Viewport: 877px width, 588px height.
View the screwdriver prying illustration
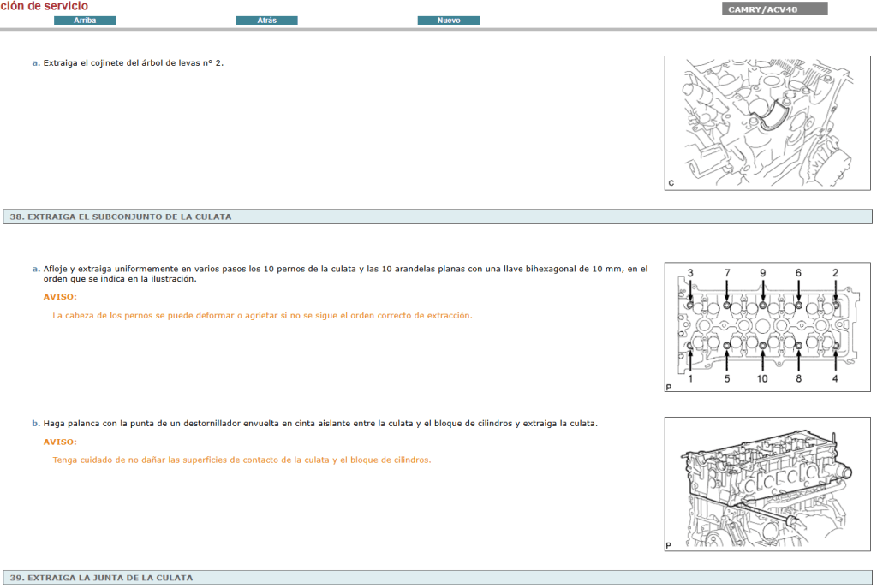point(767,483)
